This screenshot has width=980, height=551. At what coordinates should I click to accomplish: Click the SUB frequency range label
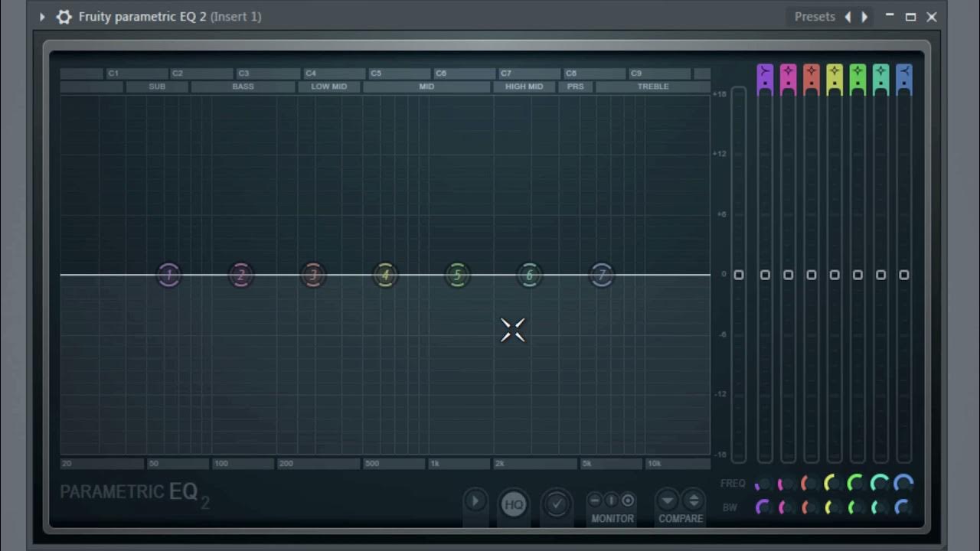coord(157,86)
